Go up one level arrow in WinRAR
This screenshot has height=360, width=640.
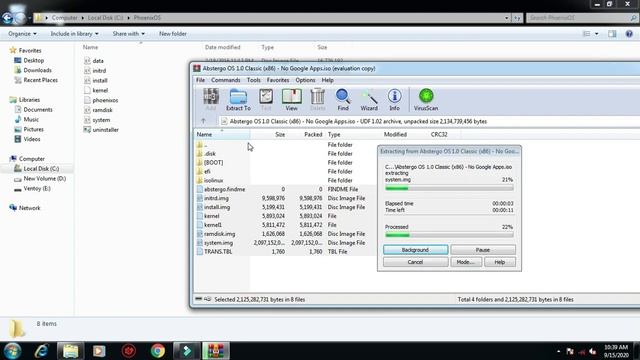[x=203, y=121]
